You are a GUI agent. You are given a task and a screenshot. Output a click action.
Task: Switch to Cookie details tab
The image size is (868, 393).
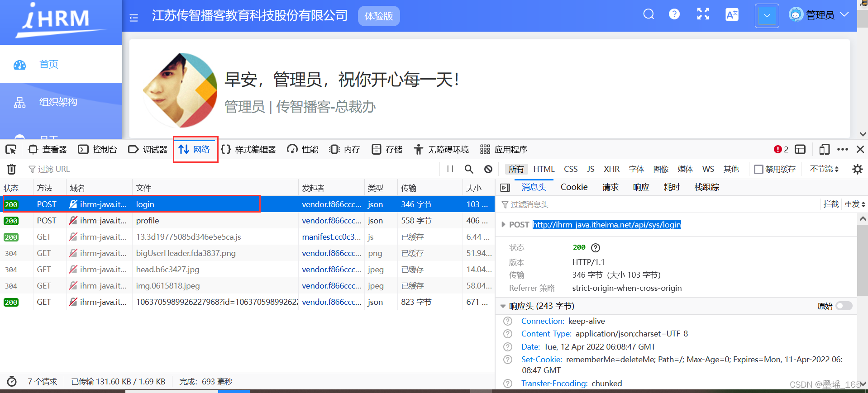pyautogui.click(x=574, y=187)
